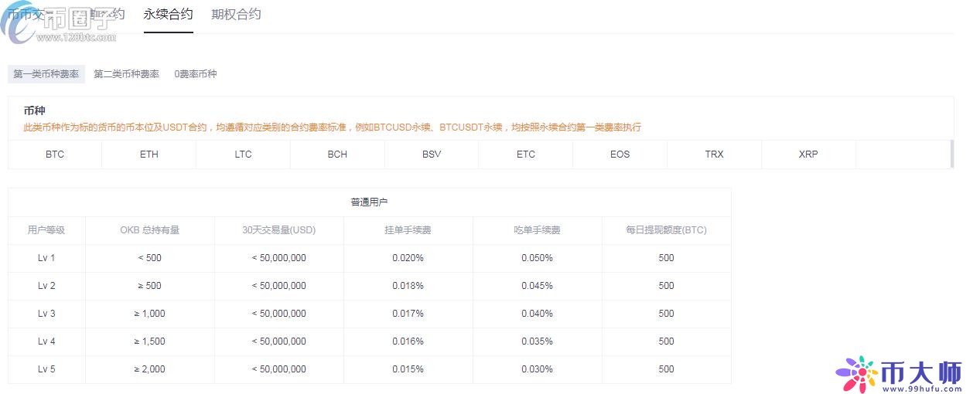Viewport: 980px width, 394px height.
Task: Click the orange fee description text
Action: [x=333, y=127]
